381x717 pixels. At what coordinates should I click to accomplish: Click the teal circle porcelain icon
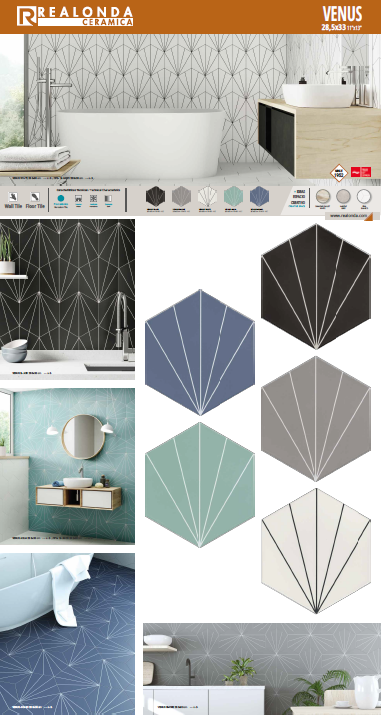pos(61,198)
